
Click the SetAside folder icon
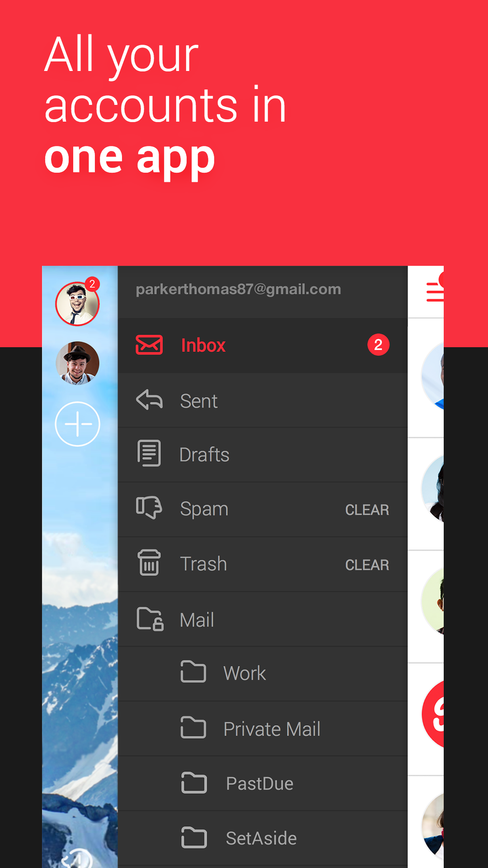[194, 837]
